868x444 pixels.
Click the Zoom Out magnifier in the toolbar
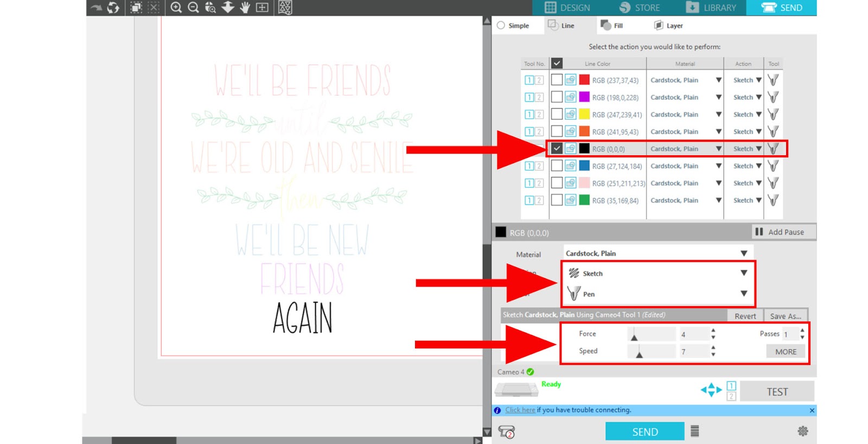(x=193, y=8)
